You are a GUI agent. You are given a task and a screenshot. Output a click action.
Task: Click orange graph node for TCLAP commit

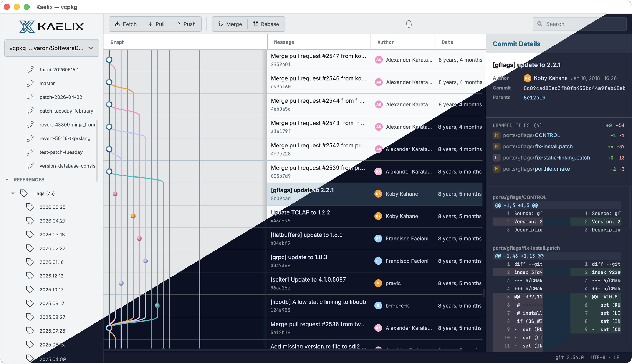point(133,216)
